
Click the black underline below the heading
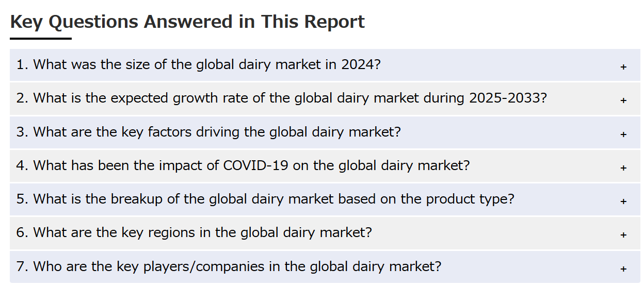(x=41, y=39)
